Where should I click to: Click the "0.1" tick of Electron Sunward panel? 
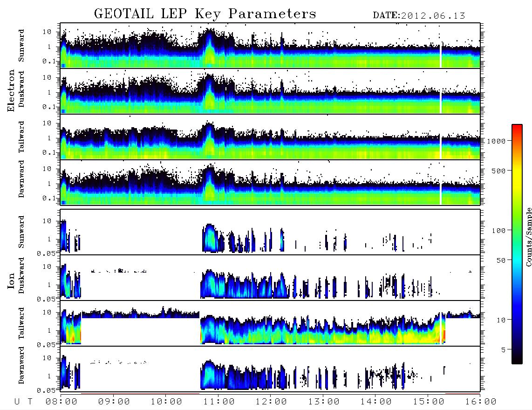[x=49, y=61]
